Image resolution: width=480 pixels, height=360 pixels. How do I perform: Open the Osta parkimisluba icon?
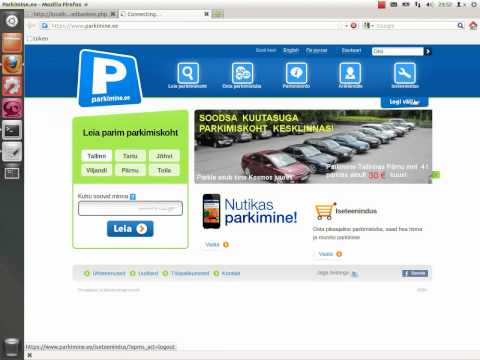coord(242,73)
